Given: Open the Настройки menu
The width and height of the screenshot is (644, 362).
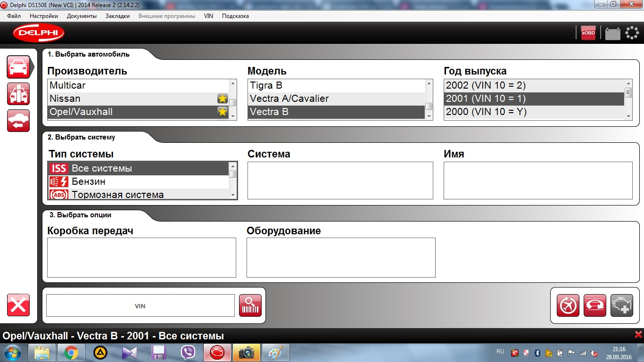Looking at the screenshot, I should (44, 16).
